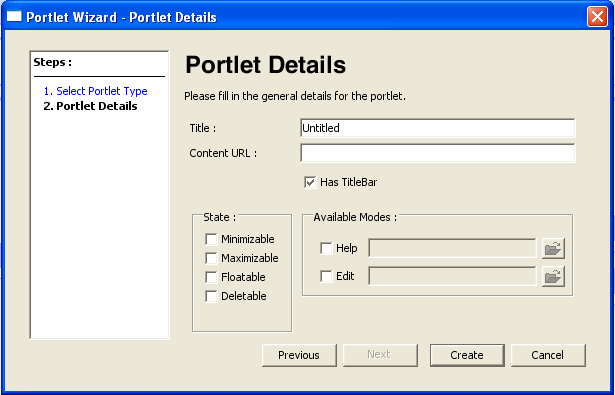615x395 pixels.
Task: Cancel the portlet wizard
Action: pyautogui.click(x=548, y=355)
